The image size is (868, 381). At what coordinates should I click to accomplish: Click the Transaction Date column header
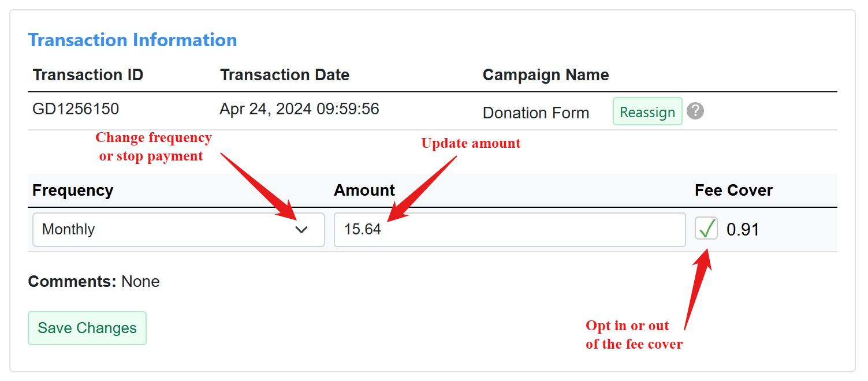coord(285,75)
